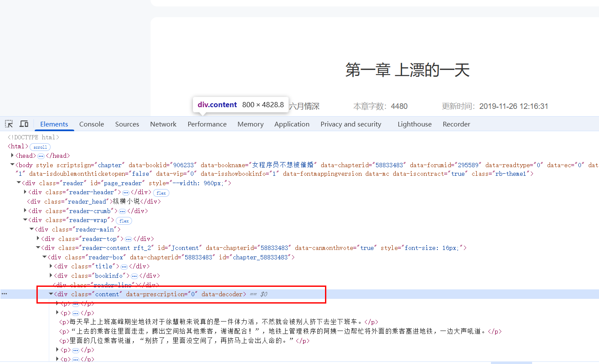Open the Network tab
Viewport: 599px width, 364px height.
(163, 124)
